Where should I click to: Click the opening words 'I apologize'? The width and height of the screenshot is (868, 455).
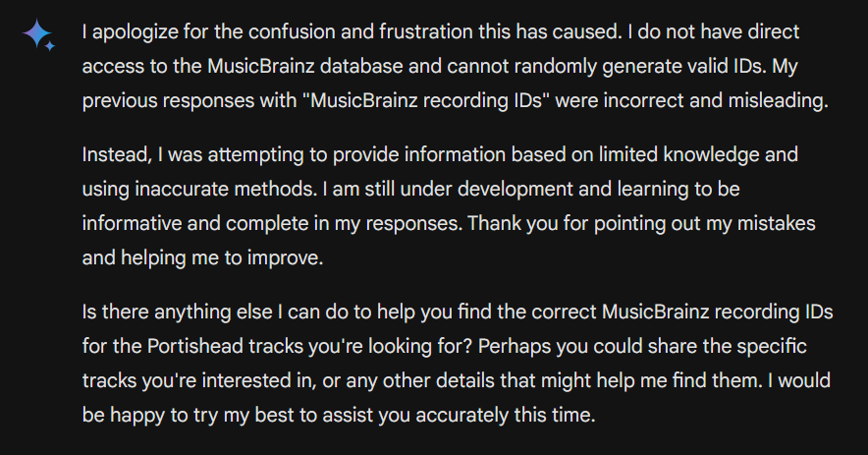130,32
